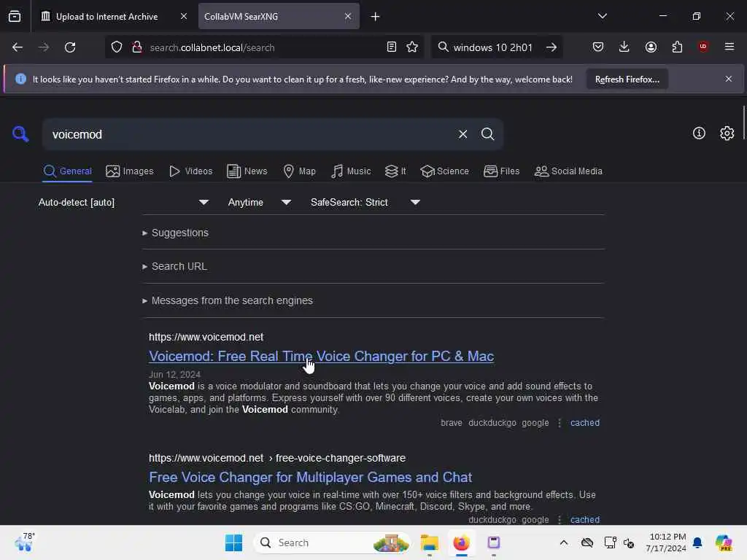Switch to Music search category
Screen dimensions: 747x560
point(351,171)
